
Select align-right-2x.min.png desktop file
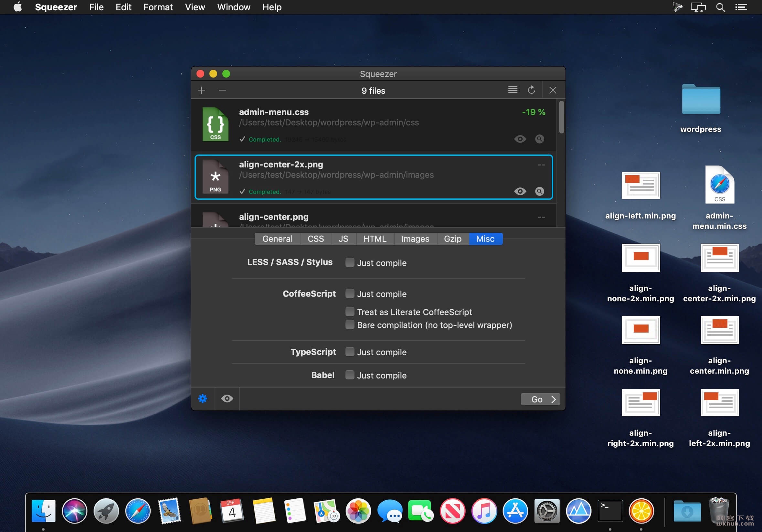click(x=641, y=403)
